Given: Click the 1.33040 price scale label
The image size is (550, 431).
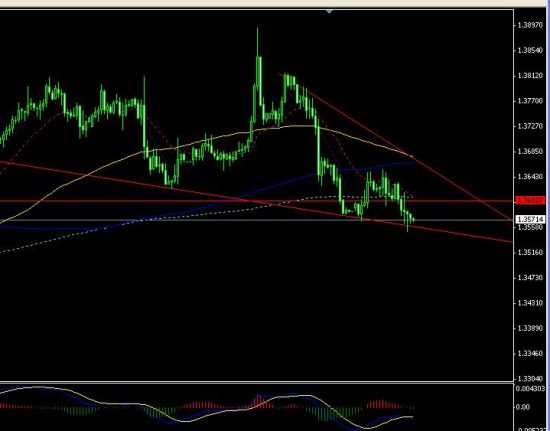Looking at the screenshot, I should (530, 379).
